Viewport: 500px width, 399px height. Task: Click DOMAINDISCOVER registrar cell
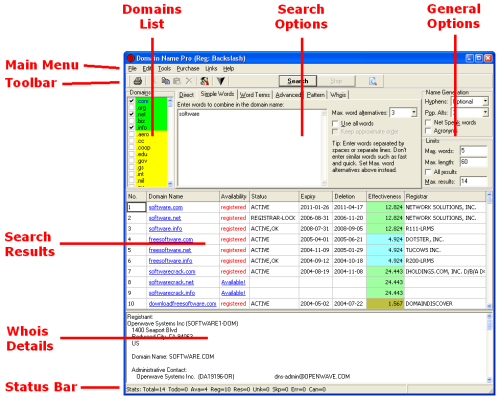tap(445, 304)
